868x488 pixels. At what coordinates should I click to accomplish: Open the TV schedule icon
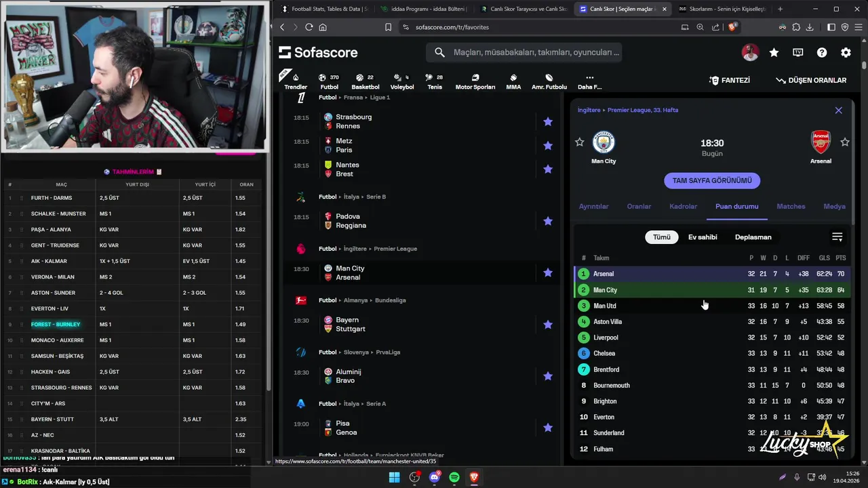[x=798, y=52]
